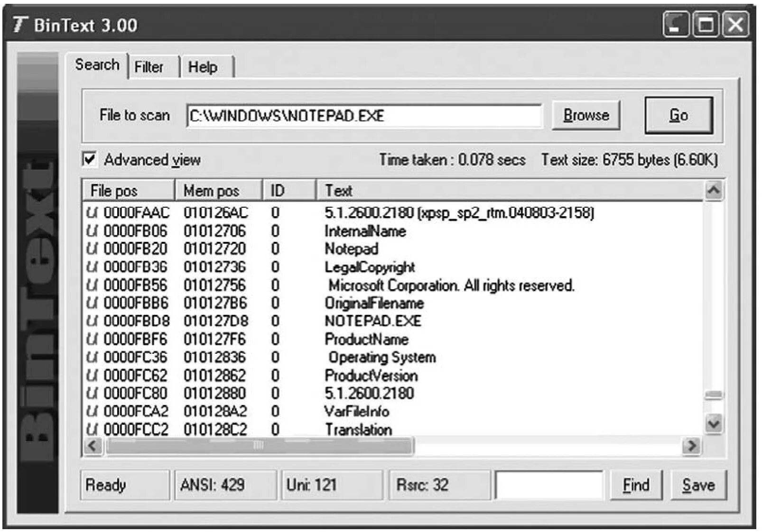Click the Save button
The height and width of the screenshot is (532, 762).
698,485
